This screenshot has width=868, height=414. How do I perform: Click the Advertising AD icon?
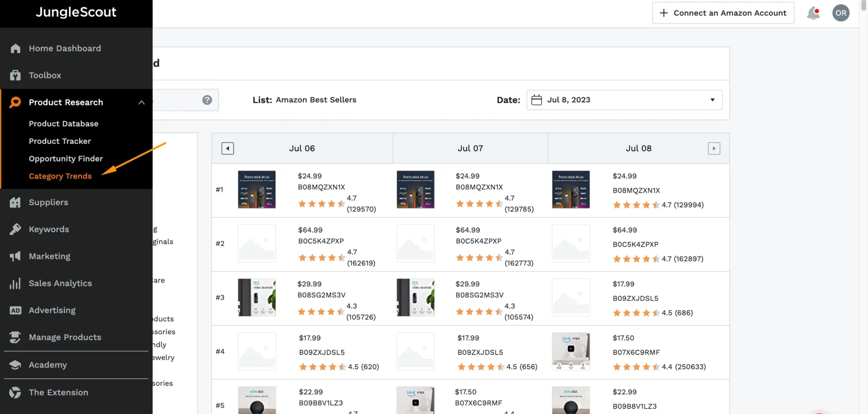(15, 310)
